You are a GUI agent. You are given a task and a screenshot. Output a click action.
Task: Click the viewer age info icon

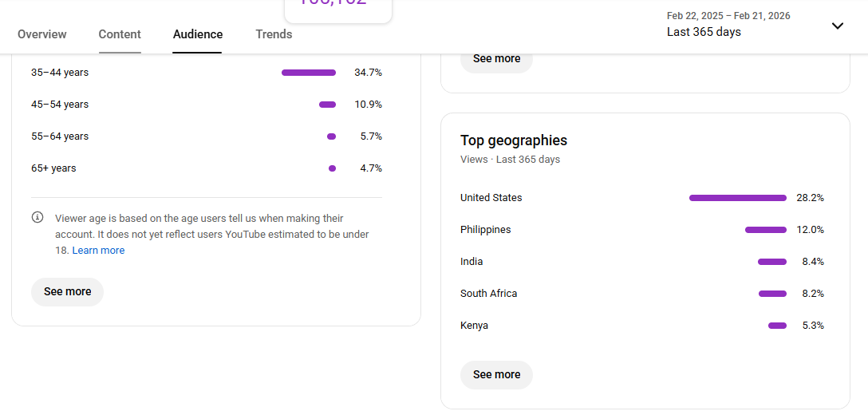point(37,218)
